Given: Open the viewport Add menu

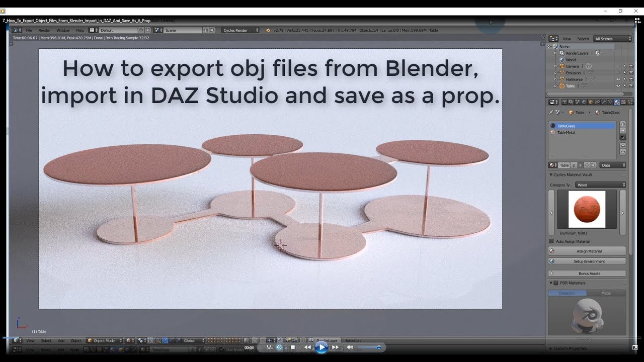Looking at the screenshot, I should pyautogui.click(x=61, y=341).
